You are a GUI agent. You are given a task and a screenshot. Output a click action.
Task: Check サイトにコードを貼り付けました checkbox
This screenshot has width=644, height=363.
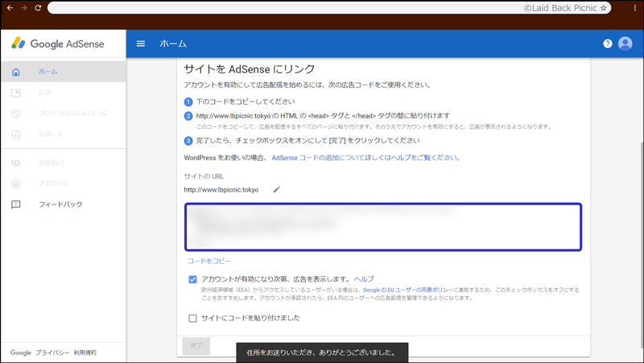(192, 318)
